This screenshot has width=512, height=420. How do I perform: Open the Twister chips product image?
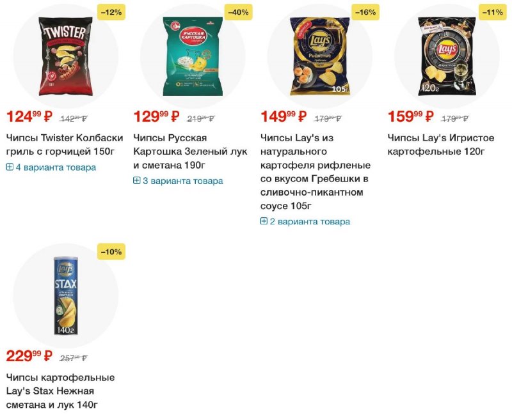66,56
